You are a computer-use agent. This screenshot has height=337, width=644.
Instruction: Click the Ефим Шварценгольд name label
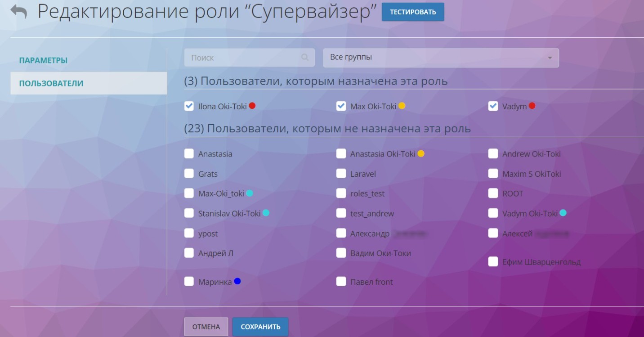[x=541, y=262]
